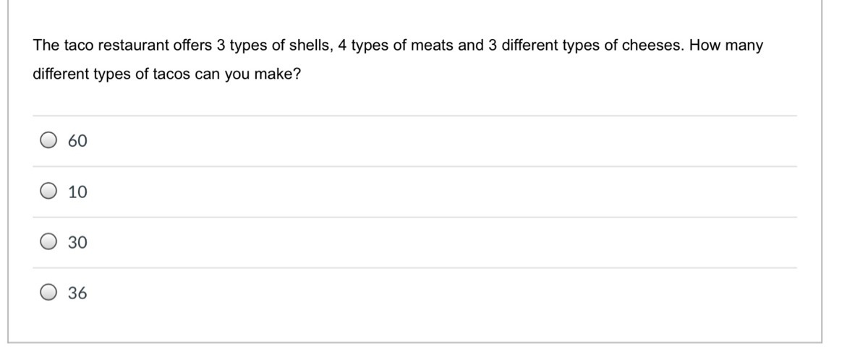Pick the radio button for answer 30
This screenshot has height=352, width=868.
click(48, 242)
